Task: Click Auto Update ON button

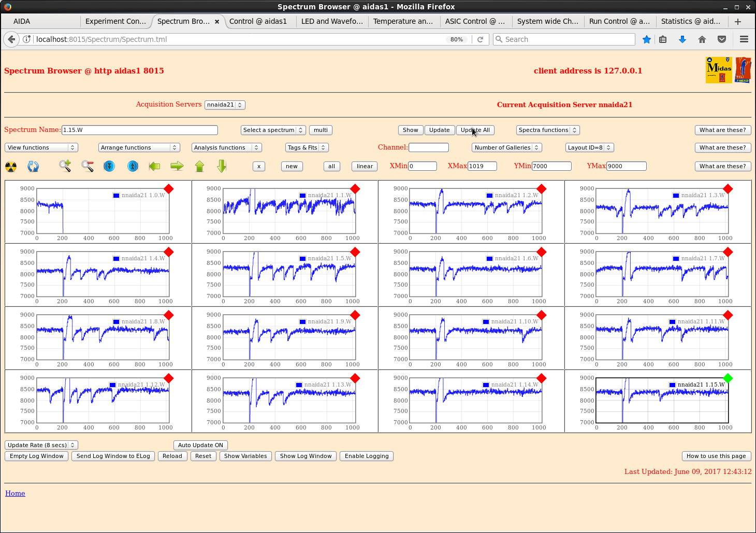Action: click(200, 446)
